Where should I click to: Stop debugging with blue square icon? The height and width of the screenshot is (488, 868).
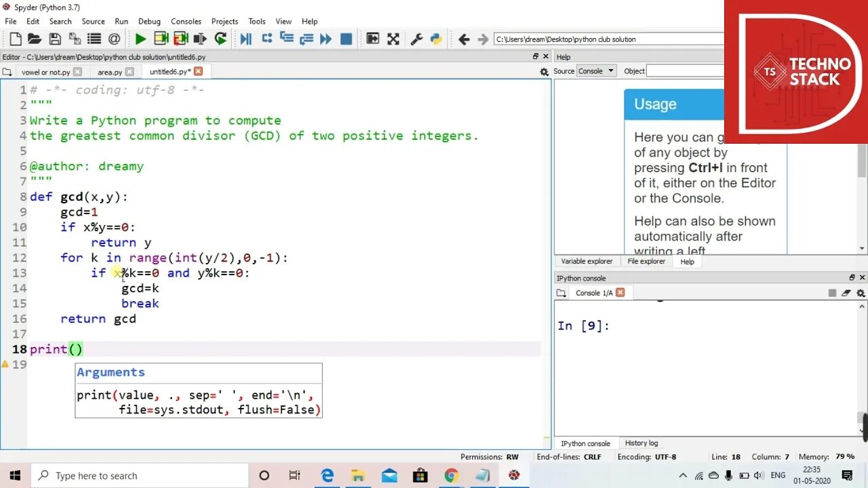coord(346,39)
